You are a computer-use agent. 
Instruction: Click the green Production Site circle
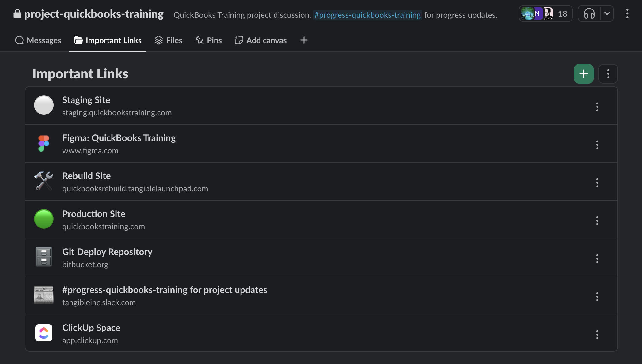coord(44,219)
